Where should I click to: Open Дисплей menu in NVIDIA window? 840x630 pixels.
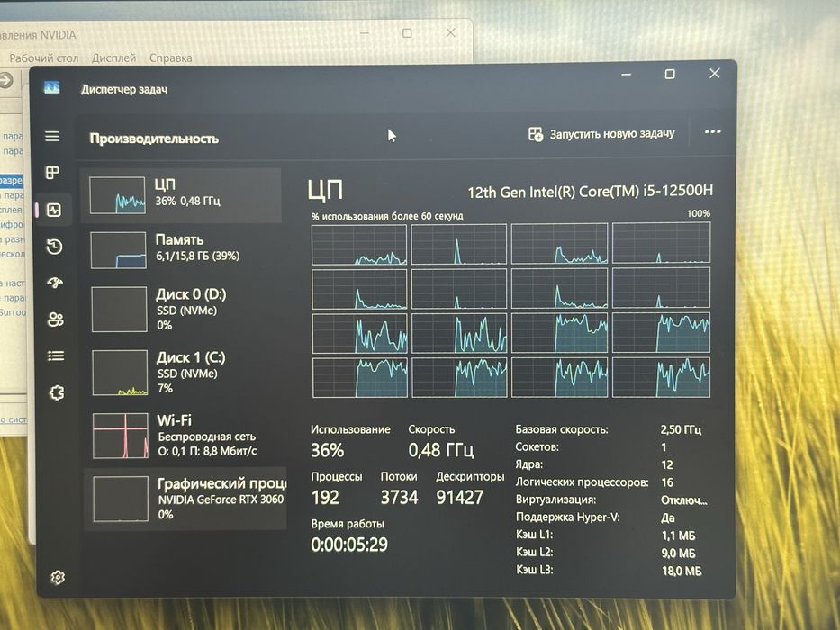click(113, 58)
